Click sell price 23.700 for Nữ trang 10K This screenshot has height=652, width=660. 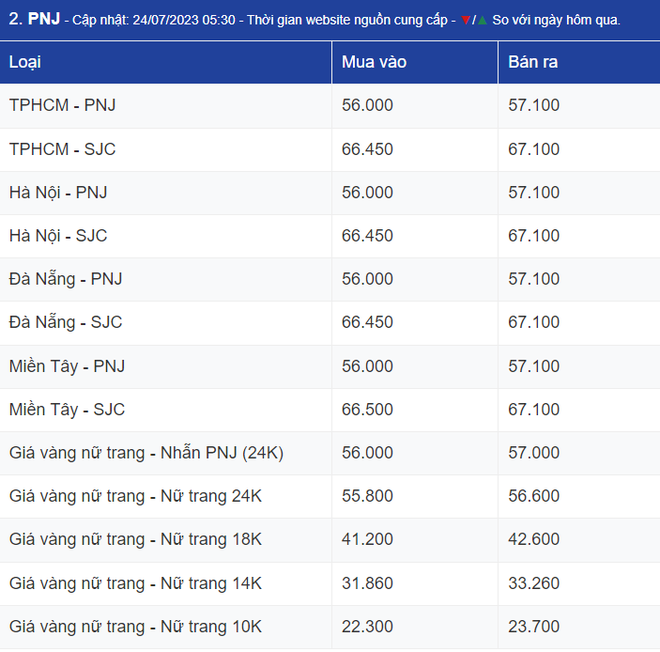534,627
